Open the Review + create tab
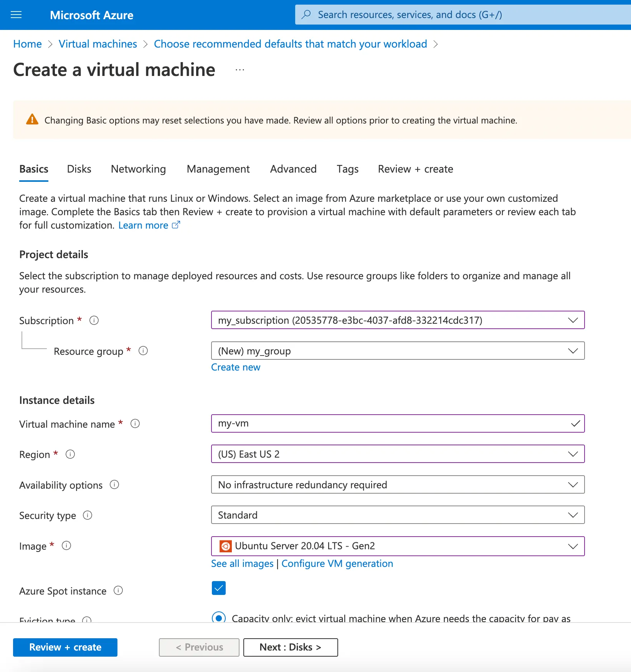Image resolution: width=631 pixels, height=672 pixels. [x=415, y=169]
